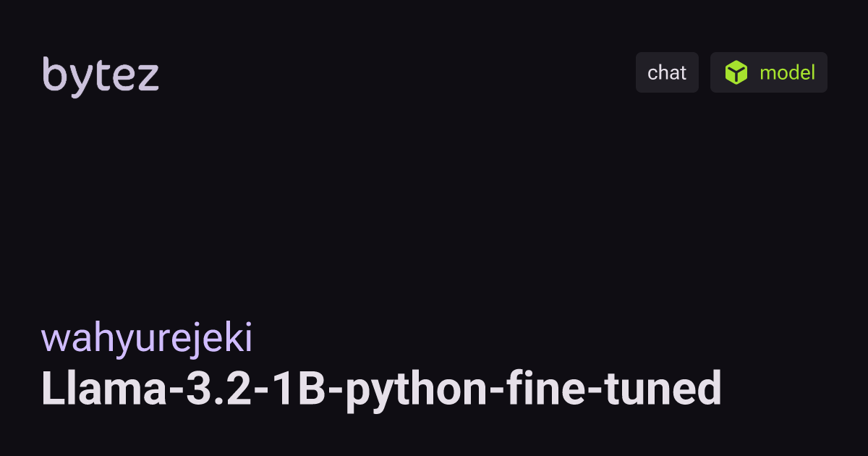
Task: Click the 'python' word in the model name
Action: tap(413, 392)
